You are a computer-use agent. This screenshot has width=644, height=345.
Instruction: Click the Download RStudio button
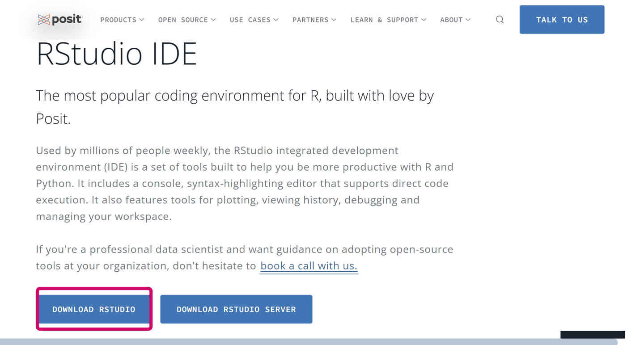pos(94,309)
